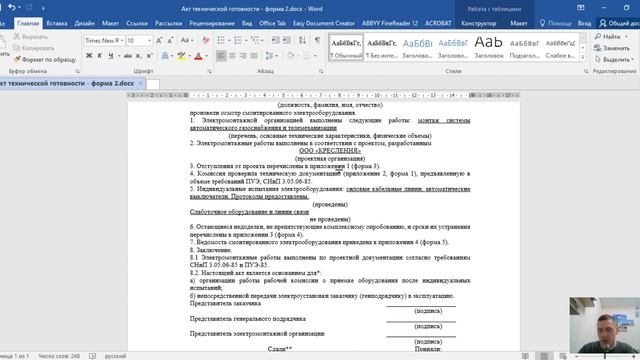Switch to print layout view
The height and width of the screenshot is (360, 640).
pos(544,356)
